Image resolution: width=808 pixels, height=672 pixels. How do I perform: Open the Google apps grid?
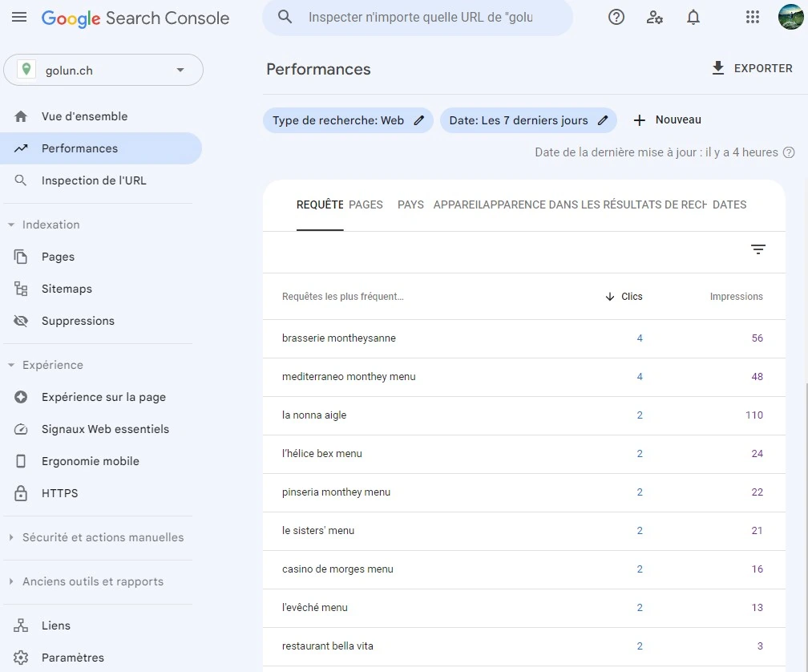pos(753,18)
